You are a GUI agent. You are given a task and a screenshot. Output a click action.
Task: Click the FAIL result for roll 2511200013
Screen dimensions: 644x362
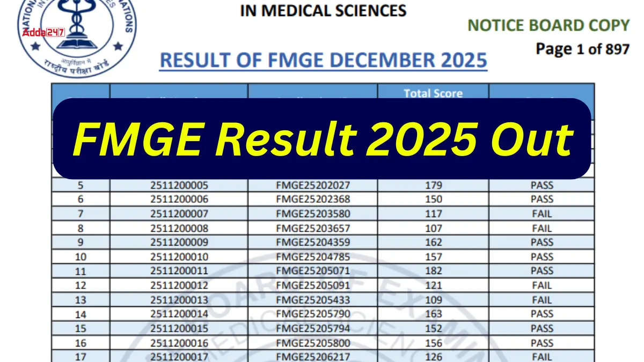[x=541, y=300]
